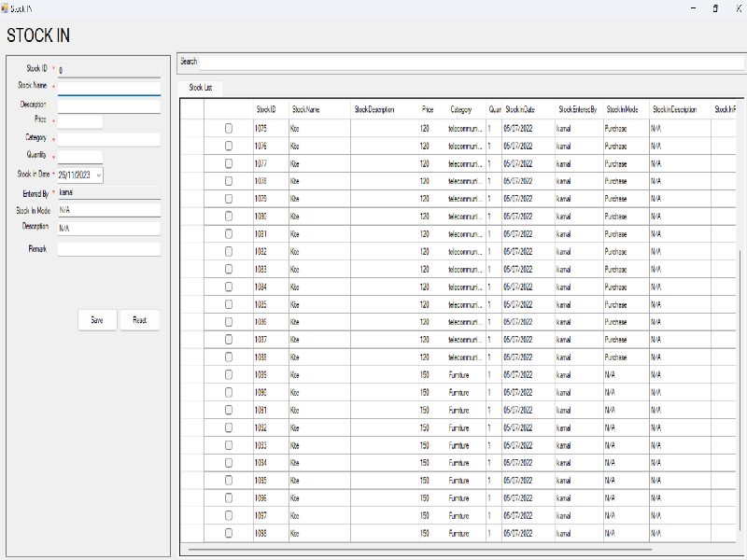Image resolution: width=747 pixels, height=560 pixels.
Task: Click the app icon in title bar
Action: tap(5, 7)
